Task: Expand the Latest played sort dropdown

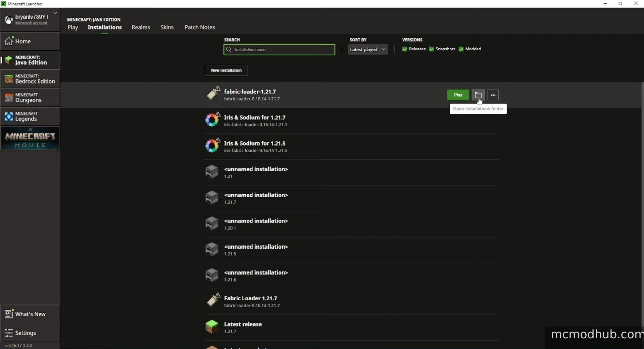Action: pos(367,49)
